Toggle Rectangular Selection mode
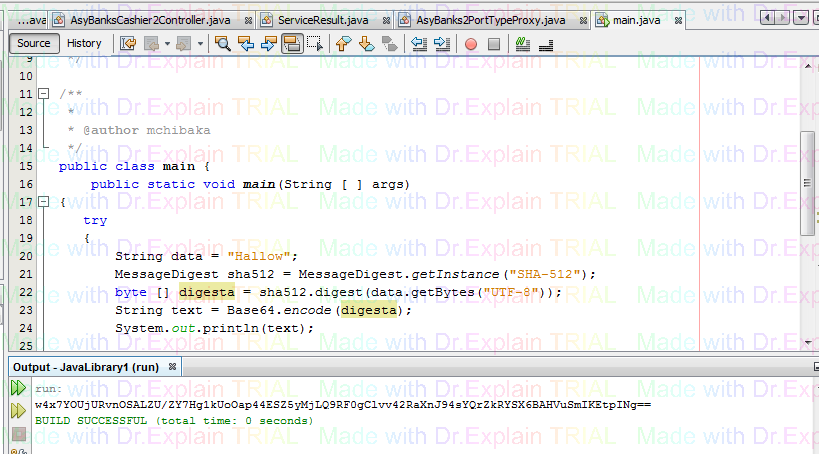The height and width of the screenshot is (454, 819). pos(315,44)
